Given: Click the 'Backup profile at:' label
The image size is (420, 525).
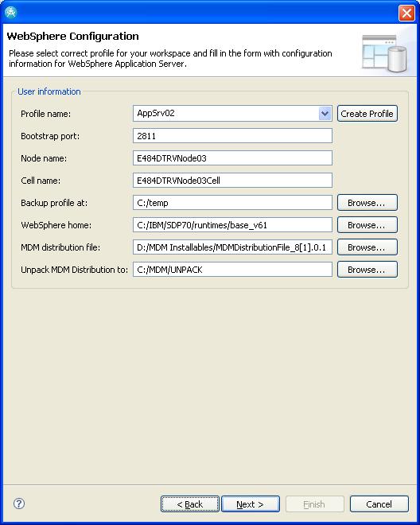Looking at the screenshot, I should coord(54,203).
